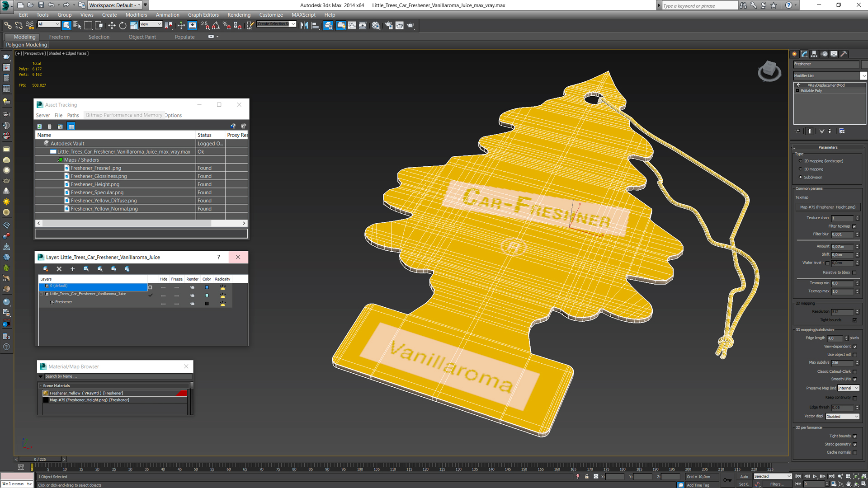Open Paths menu in Asset Tracking

pyautogui.click(x=73, y=115)
